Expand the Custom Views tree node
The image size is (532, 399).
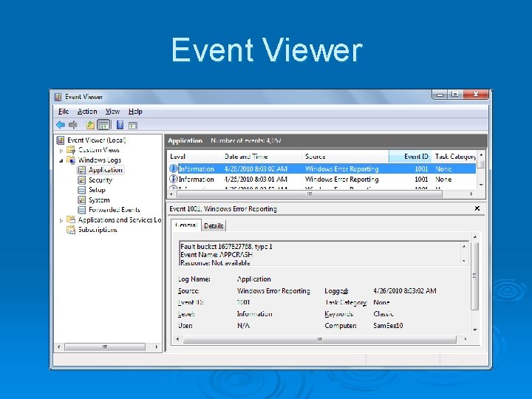pos(61,150)
